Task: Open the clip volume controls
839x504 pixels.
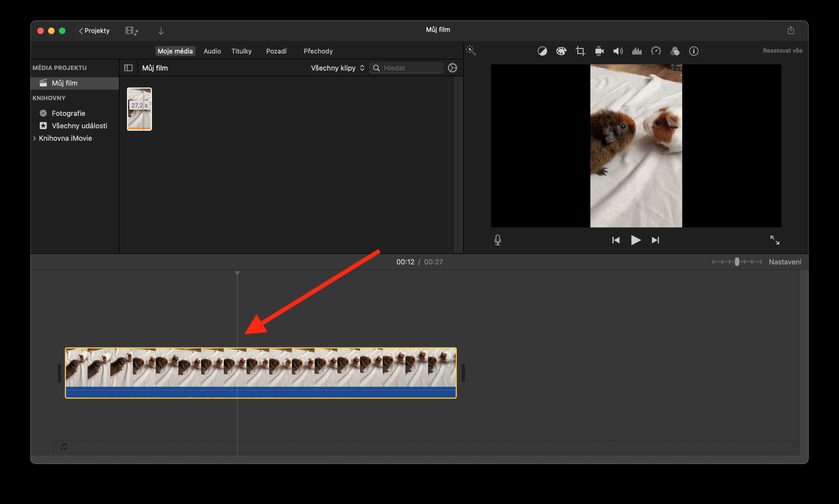Action: tap(618, 51)
